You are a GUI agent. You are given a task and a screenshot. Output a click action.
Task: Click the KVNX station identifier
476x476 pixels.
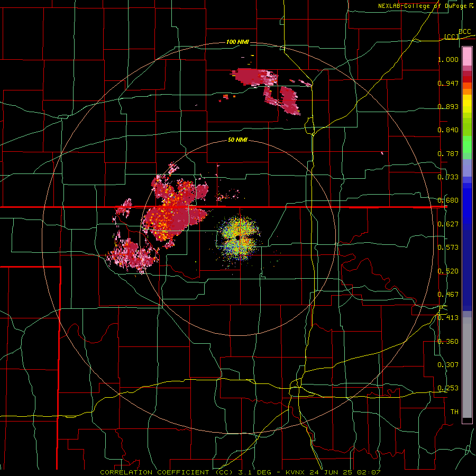pyautogui.click(x=296, y=472)
